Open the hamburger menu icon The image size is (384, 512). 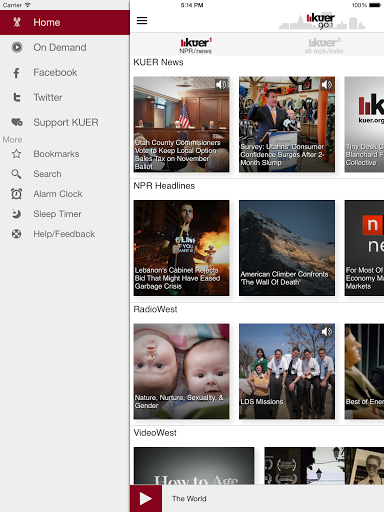(142, 21)
